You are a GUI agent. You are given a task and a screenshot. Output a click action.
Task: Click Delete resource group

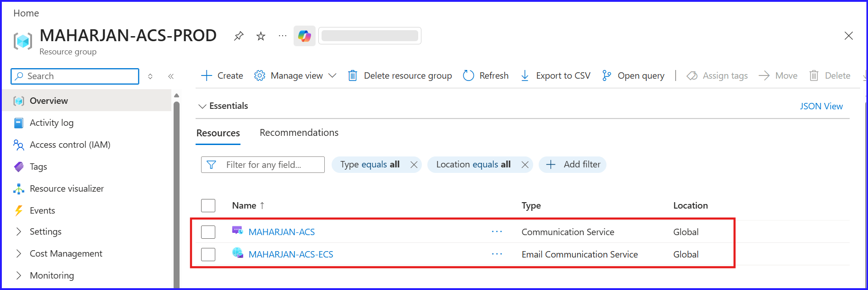click(x=400, y=75)
